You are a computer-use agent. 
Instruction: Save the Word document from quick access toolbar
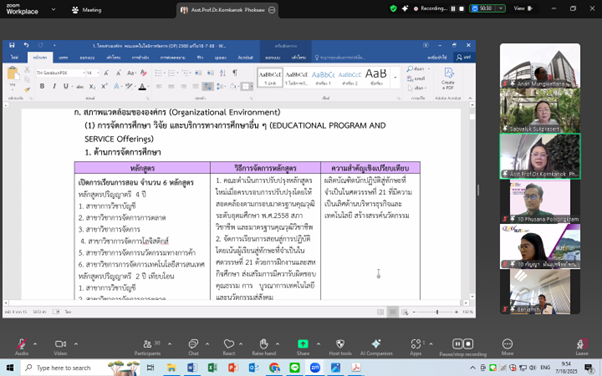click(12, 45)
